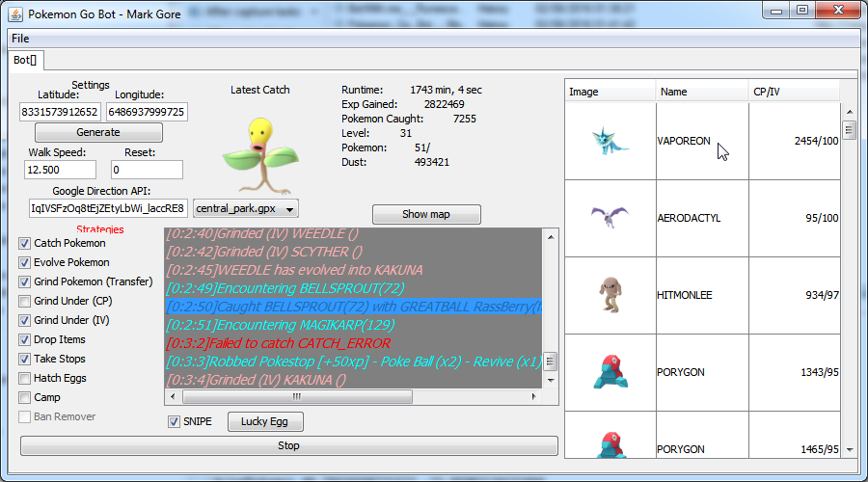Image resolution: width=868 pixels, height=482 pixels.
Task: Click the Porygon image with CP 1343
Action: [610, 372]
